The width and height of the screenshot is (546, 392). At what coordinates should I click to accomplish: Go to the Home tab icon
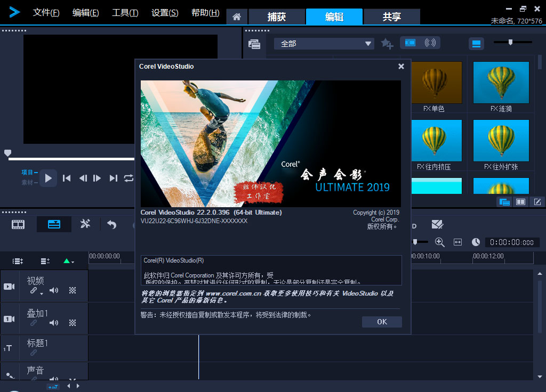[237, 17]
